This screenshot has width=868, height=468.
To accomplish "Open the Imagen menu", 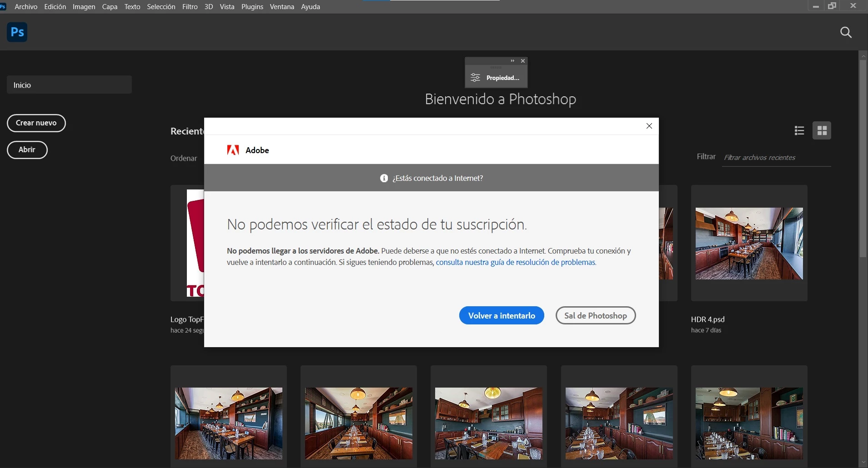I will (x=84, y=7).
